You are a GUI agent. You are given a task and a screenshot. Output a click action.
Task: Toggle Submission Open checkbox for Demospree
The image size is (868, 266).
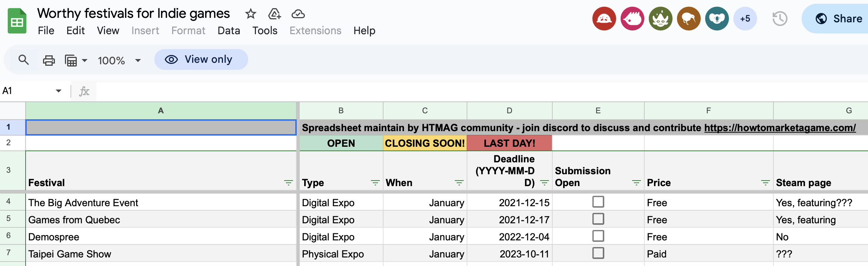point(598,236)
